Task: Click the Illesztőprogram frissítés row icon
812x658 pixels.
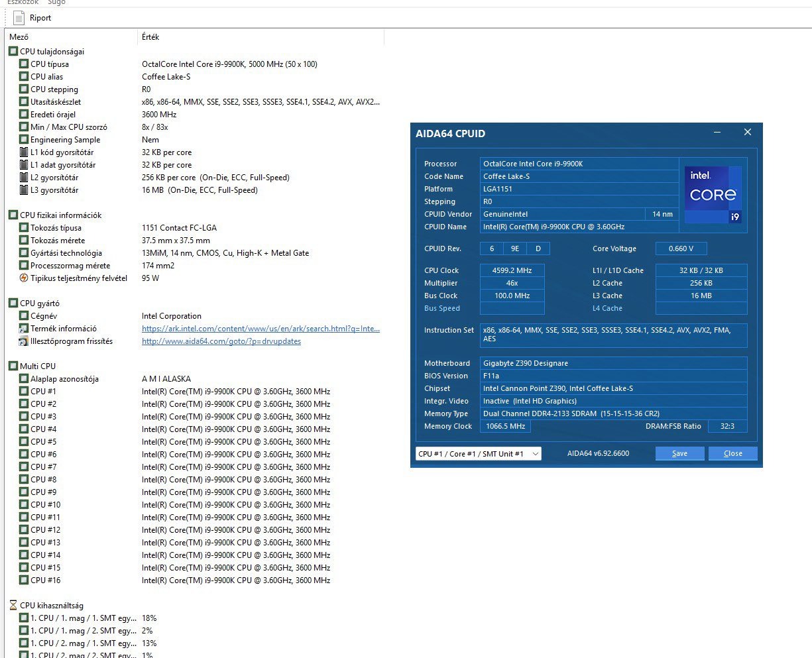Action: [24, 341]
